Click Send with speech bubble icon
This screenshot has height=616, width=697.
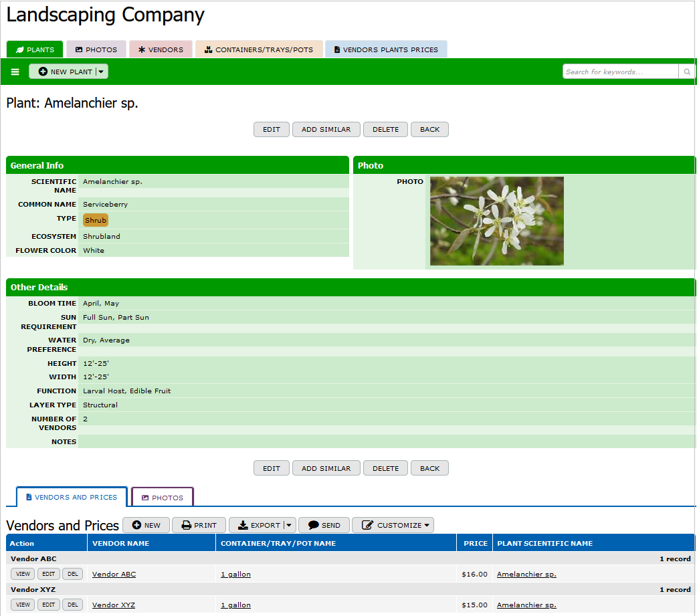click(324, 525)
